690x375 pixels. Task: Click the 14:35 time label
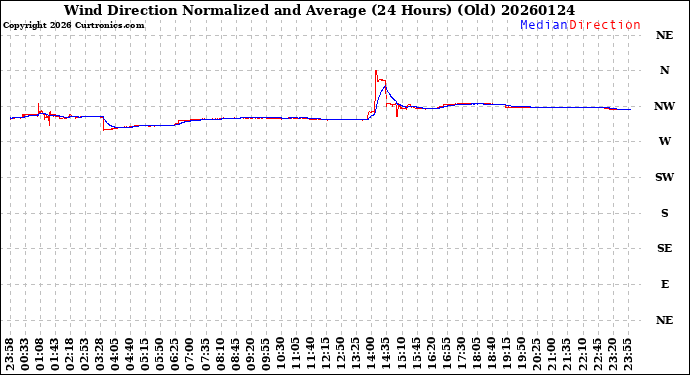click(x=386, y=355)
